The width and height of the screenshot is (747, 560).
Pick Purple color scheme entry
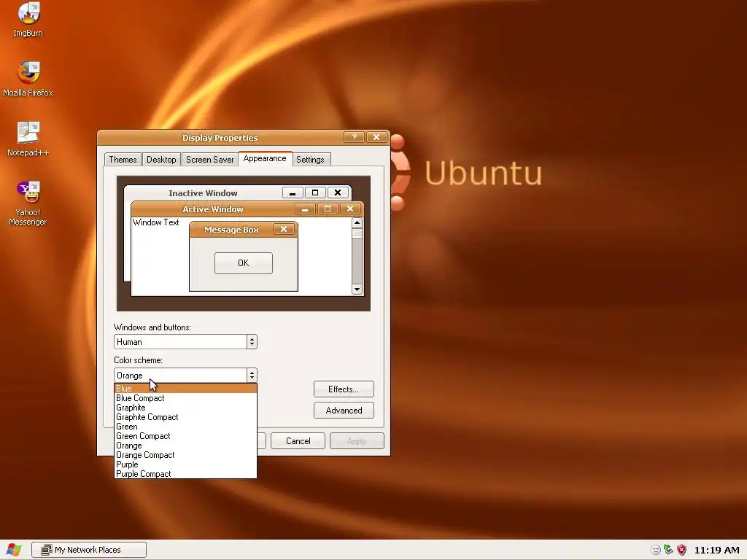[185, 464]
